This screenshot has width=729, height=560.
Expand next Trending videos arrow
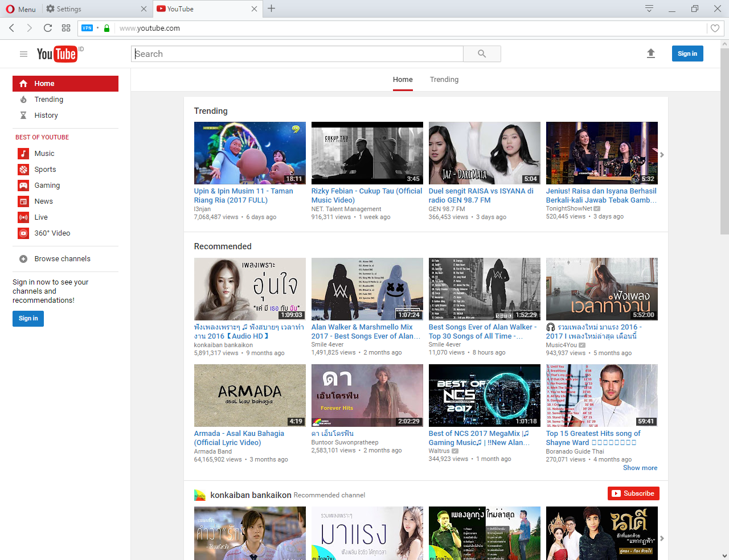(662, 155)
